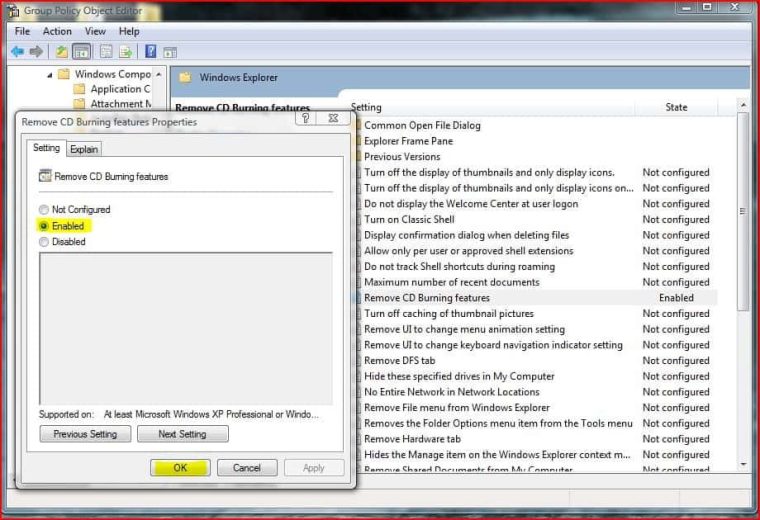Click the policy list scrollbar down arrow
The height and width of the screenshot is (520, 760).
[x=743, y=464]
